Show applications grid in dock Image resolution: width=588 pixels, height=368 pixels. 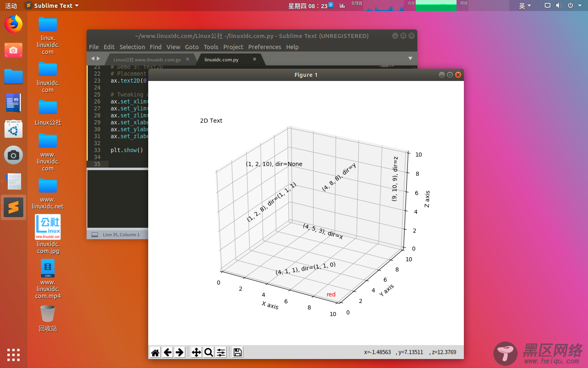(13, 355)
